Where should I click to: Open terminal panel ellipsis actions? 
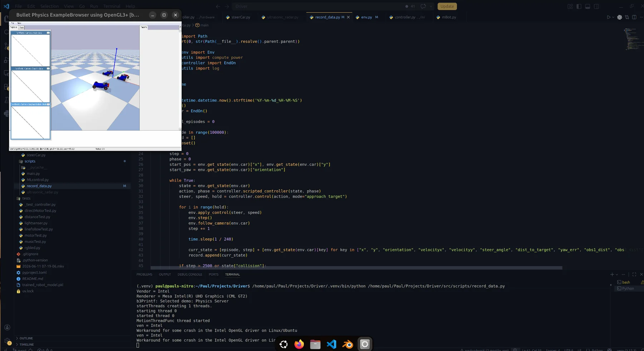(x=624, y=274)
